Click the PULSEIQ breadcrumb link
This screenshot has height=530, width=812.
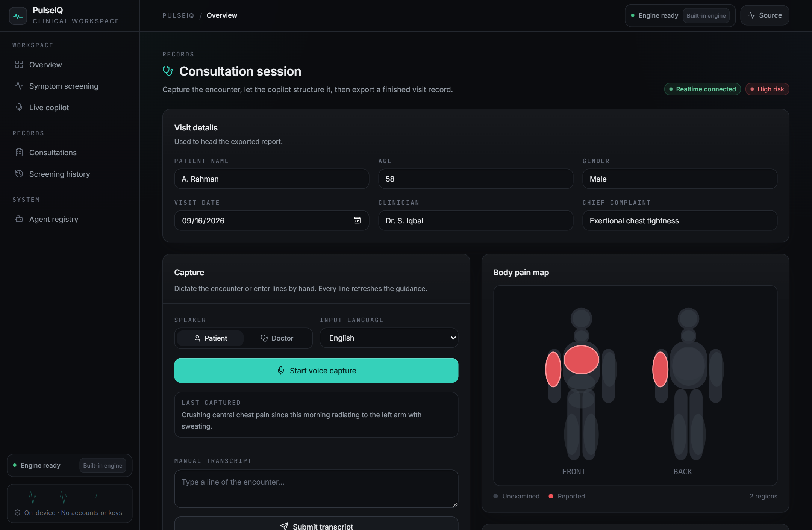coord(178,15)
